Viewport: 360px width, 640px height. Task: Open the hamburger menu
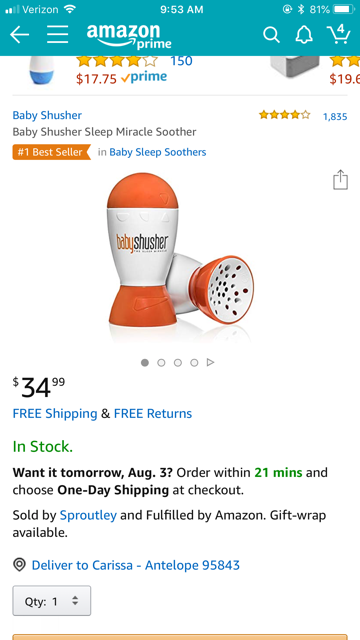coord(58,35)
